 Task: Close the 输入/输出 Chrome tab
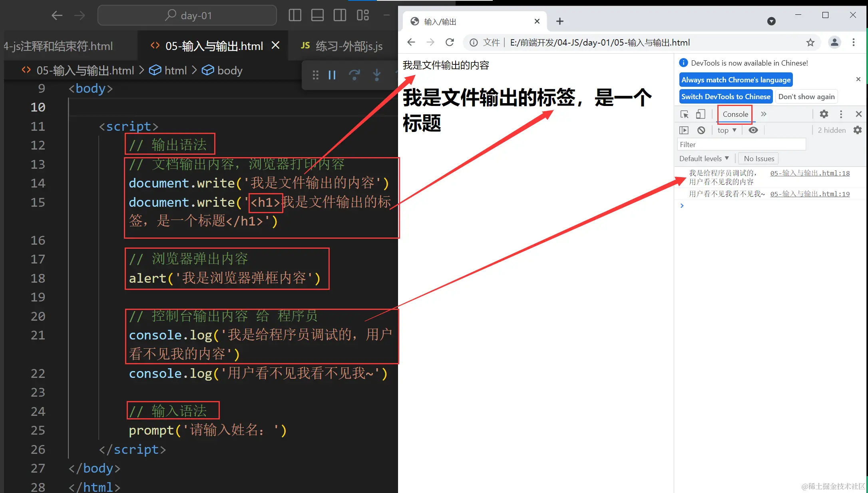(537, 21)
